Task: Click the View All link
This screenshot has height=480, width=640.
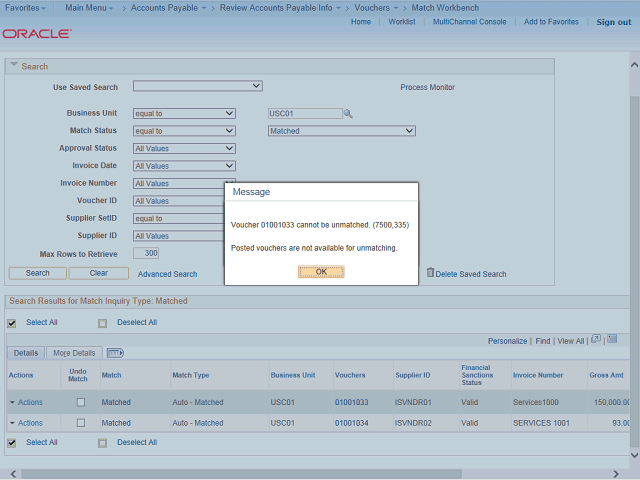Action: point(571,341)
